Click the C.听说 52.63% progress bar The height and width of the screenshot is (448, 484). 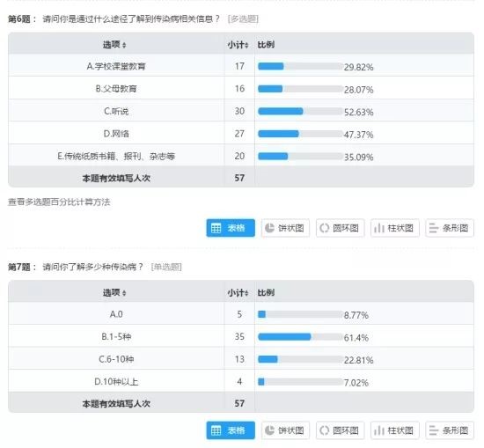coord(300,111)
